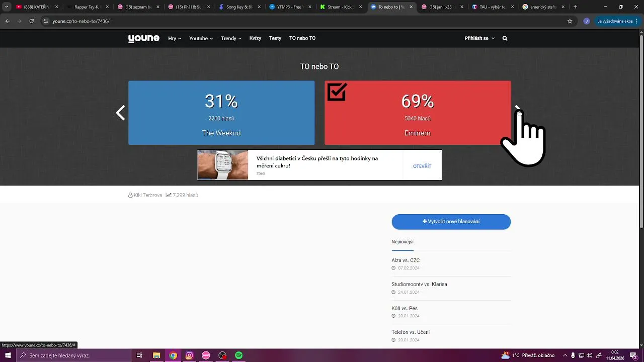Click the Windows taskbar search box
644x362 pixels.
pos(74,355)
